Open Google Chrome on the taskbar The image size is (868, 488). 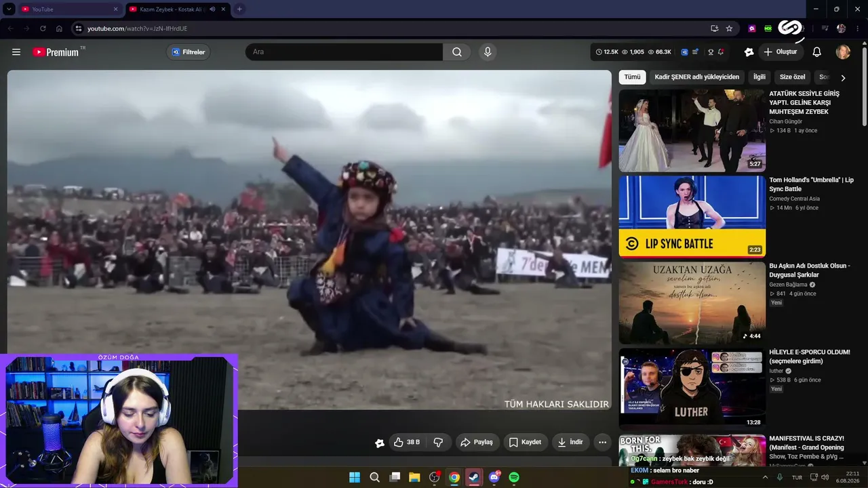pyautogui.click(x=454, y=477)
